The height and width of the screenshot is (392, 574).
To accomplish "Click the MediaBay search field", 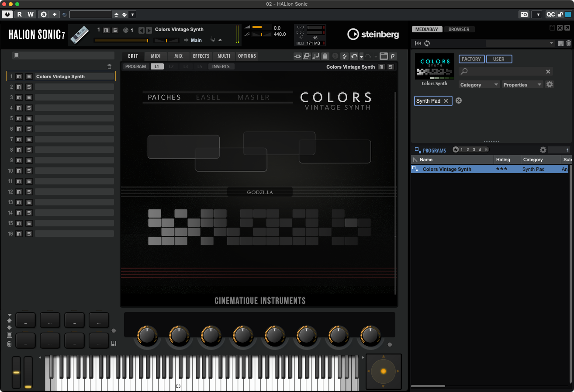I will (505, 71).
